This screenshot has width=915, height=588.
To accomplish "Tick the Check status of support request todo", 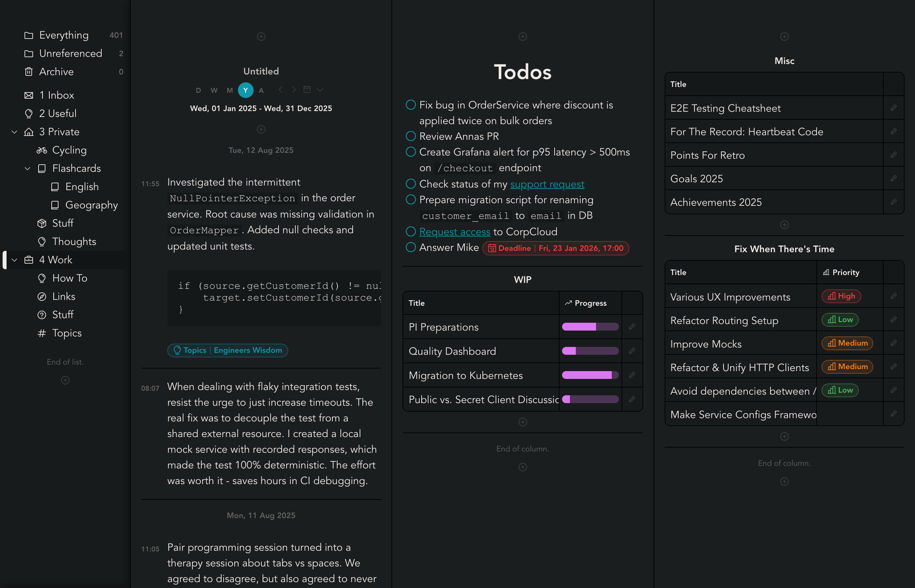I will pos(410,184).
